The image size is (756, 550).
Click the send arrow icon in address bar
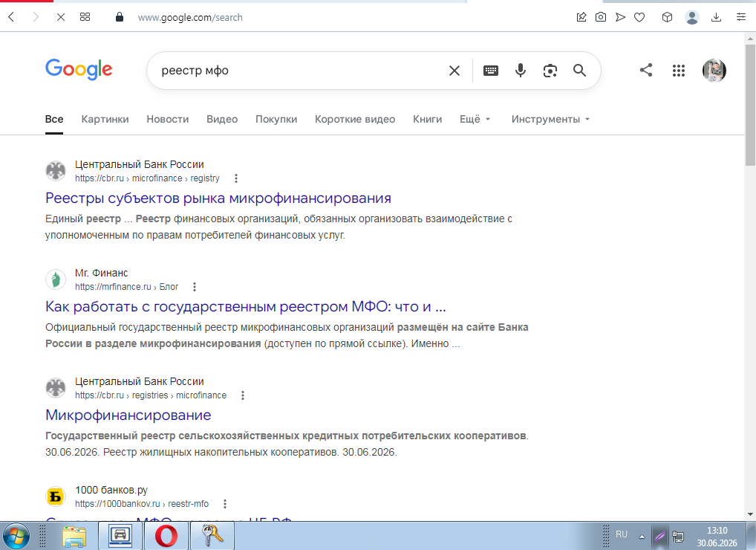[621, 17]
